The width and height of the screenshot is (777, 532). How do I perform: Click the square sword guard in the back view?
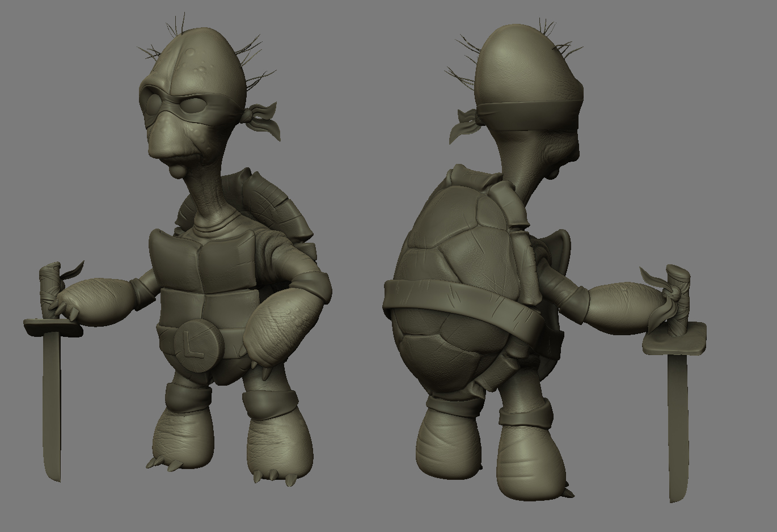click(x=675, y=339)
